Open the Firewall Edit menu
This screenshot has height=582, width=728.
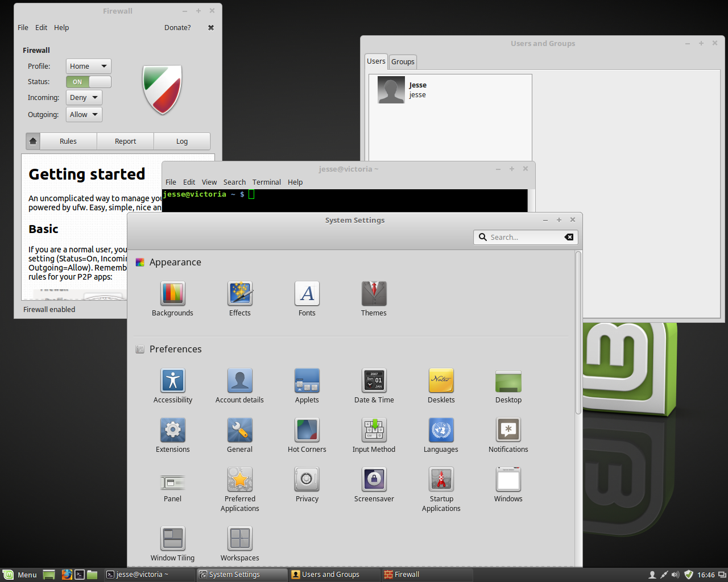42,27
